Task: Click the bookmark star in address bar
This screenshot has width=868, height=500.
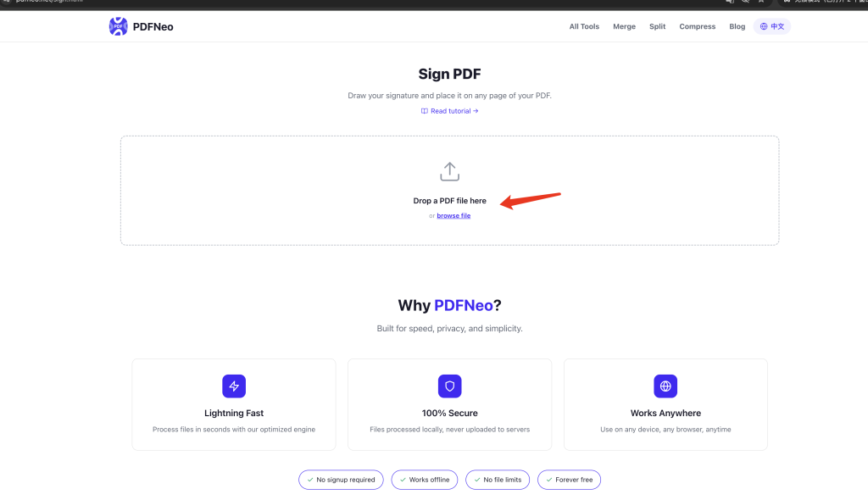Action: point(761,2)
